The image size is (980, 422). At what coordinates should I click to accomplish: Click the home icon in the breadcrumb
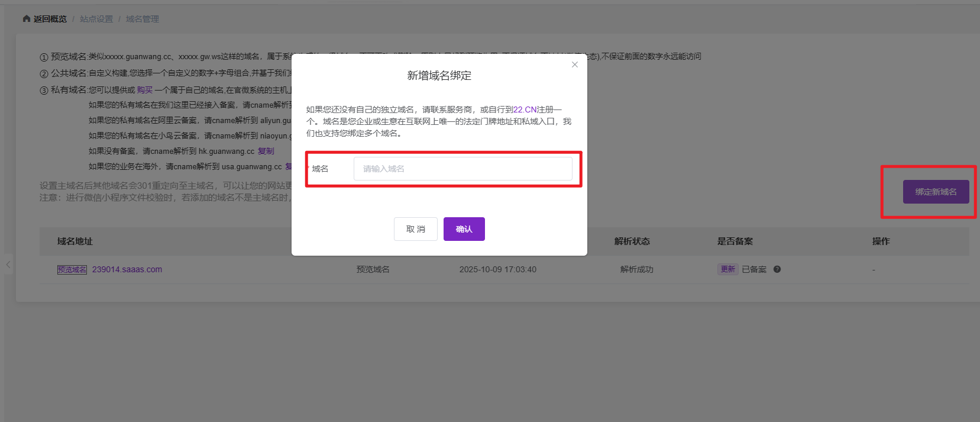pos(27,19)
